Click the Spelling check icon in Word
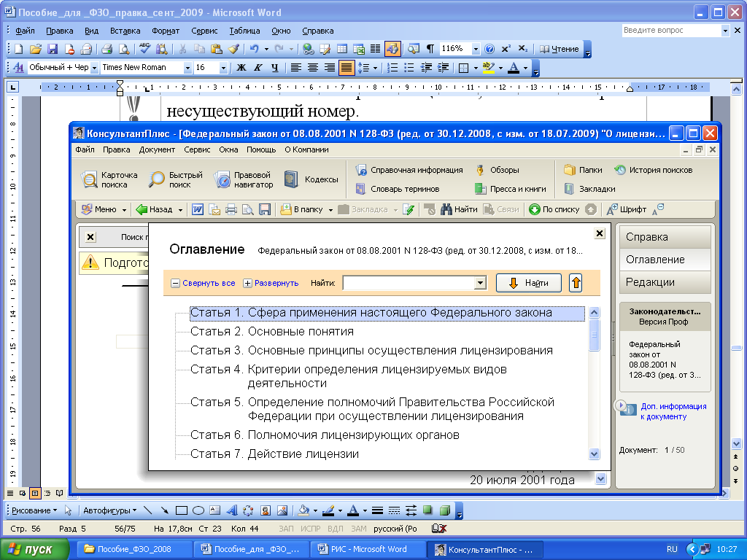This screenshot has height=560, width=747. click(144, 49)
